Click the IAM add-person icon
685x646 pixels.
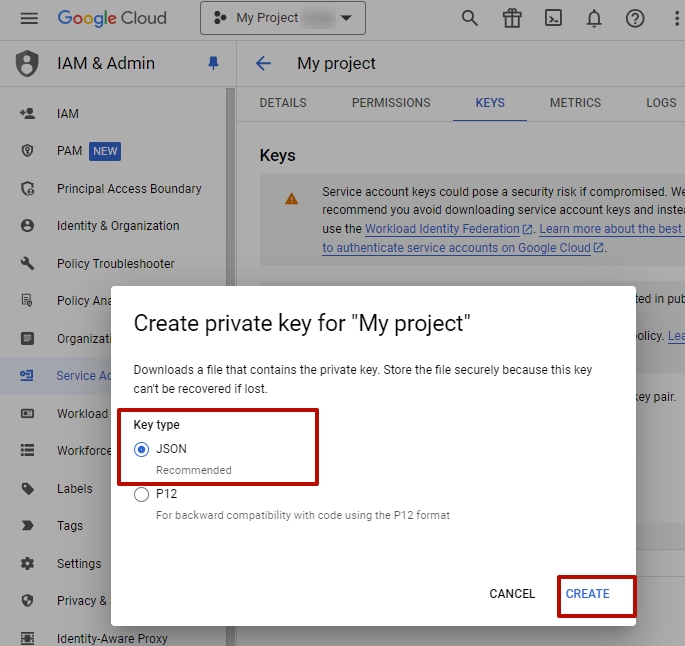tap(27, 114)
